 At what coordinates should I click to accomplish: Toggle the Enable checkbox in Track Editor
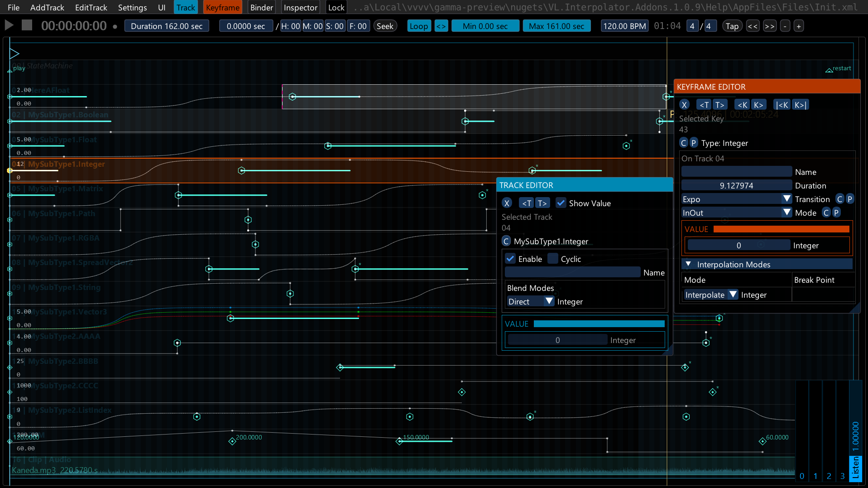[510, 259]
